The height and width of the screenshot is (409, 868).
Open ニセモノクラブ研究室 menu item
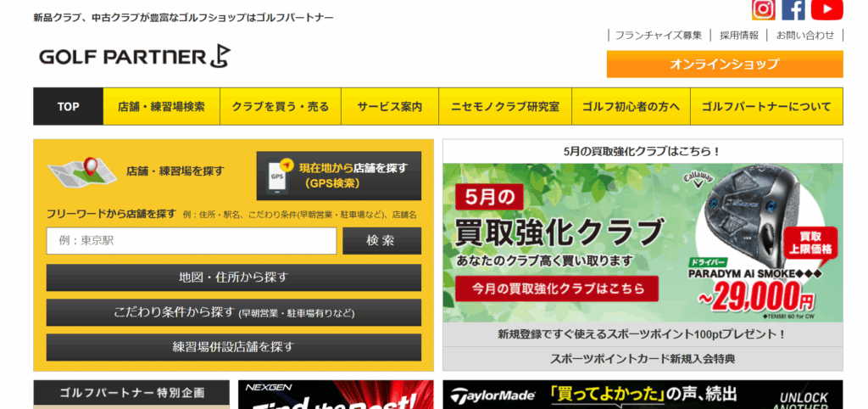tap(505, 106)
